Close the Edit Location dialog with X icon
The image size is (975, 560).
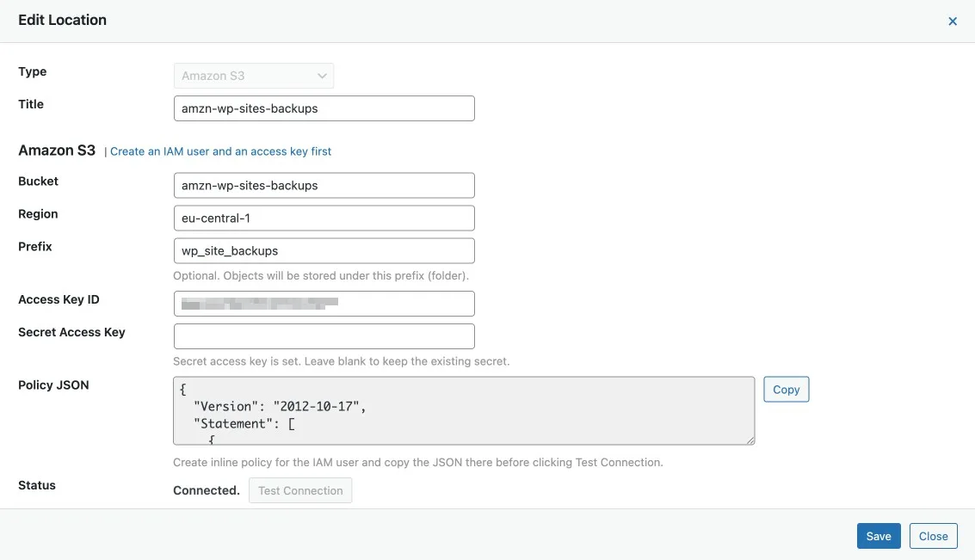tap(953, 22)
